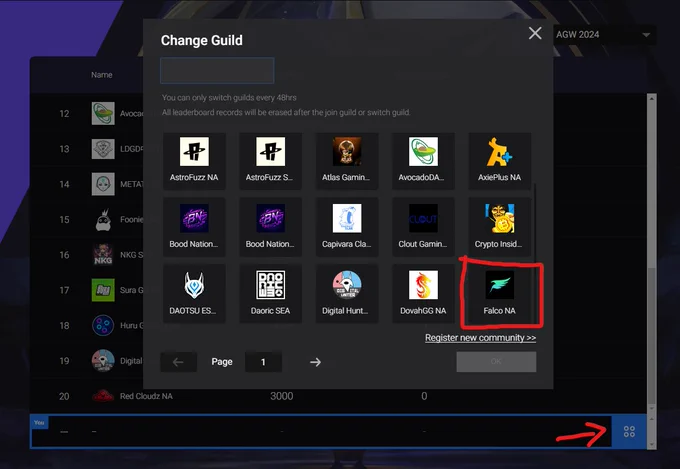Pick the DovahGG NA guild
This screenshot has height=469, width=680.
click(x=423, y=294)
